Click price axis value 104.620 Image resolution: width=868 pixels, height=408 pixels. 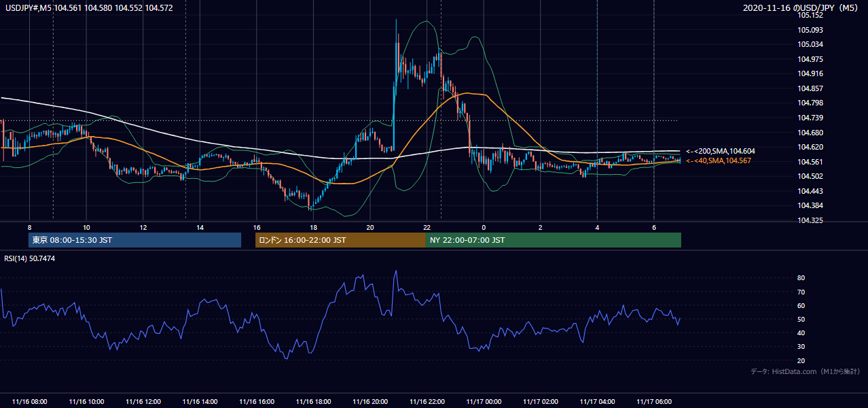point(810,147)
